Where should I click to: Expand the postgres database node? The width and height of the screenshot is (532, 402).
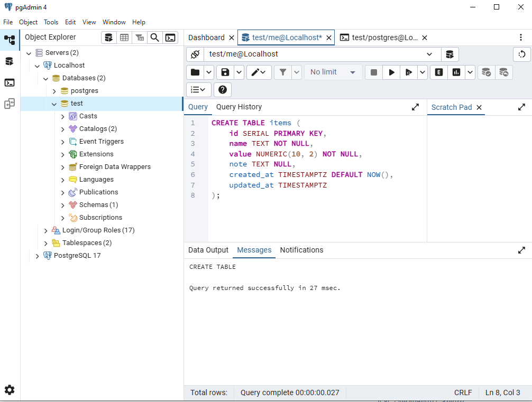click(x=54, y=91)
